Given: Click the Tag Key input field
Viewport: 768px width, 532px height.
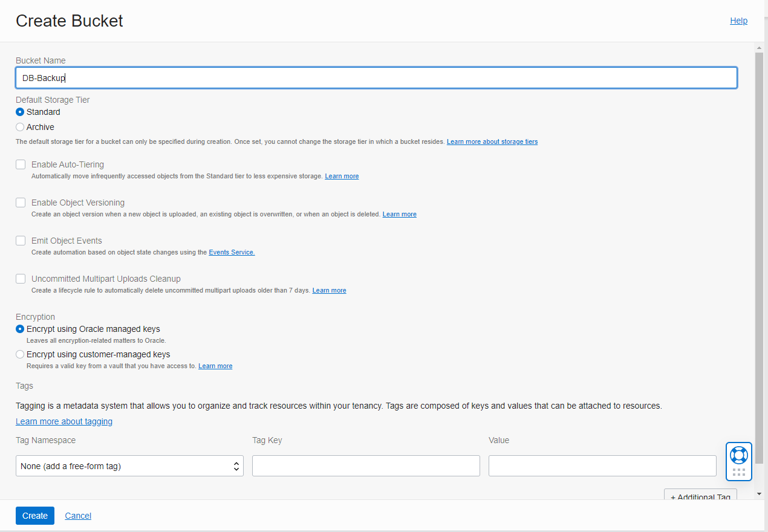Looking at the screenshot, I should pyautogui.click(x=365, y=465).
